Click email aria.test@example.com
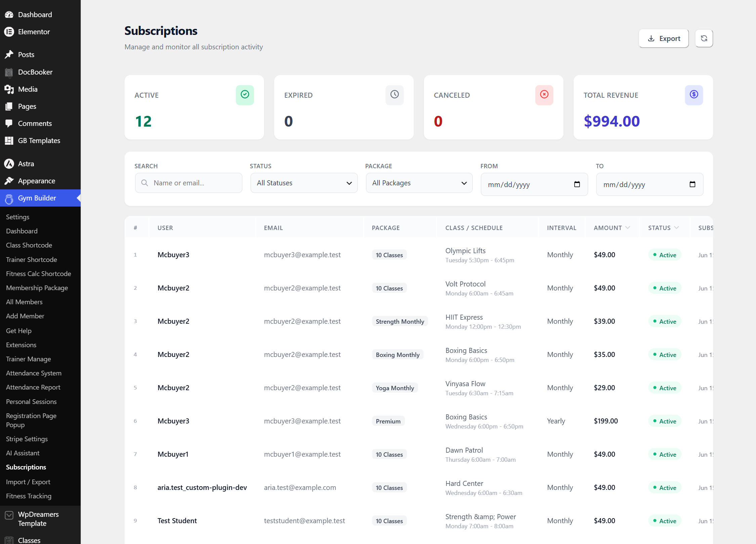 tap(300, 487)
